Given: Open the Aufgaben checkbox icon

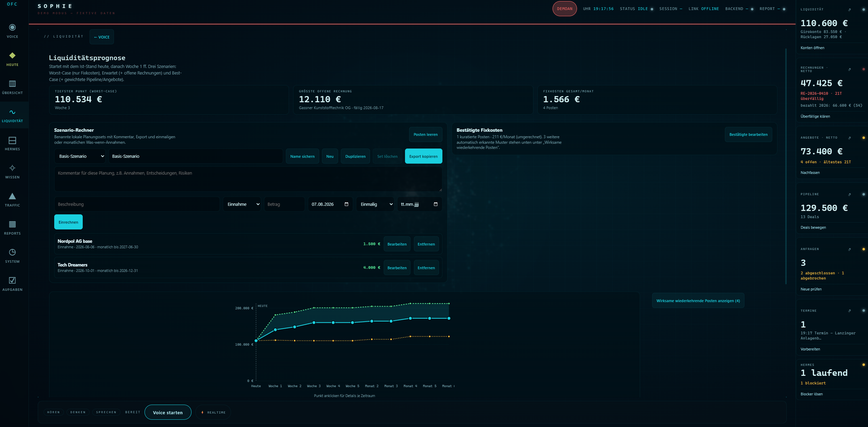Looking at the screenshot, I should (13, 280).
